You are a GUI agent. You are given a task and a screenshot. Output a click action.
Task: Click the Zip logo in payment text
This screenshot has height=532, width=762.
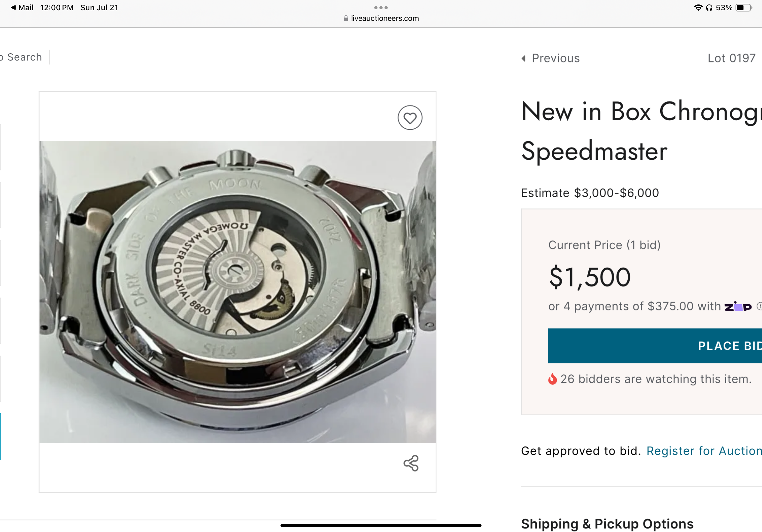click(x=738, y=307)
